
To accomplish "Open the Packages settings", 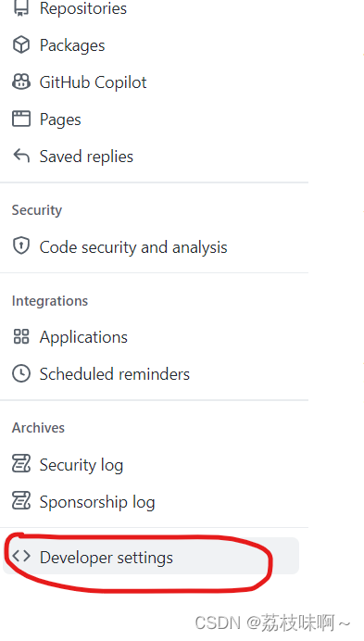I will point(72,45).
